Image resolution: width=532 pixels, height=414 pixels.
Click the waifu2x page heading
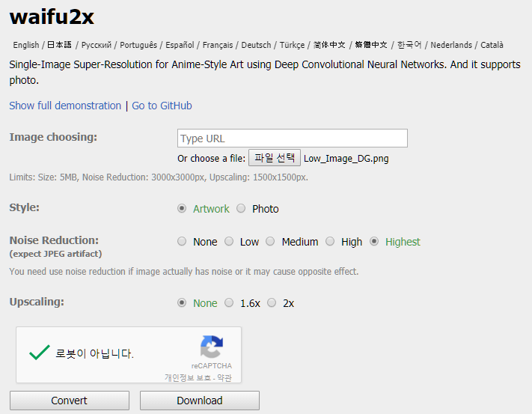point(52,16)
